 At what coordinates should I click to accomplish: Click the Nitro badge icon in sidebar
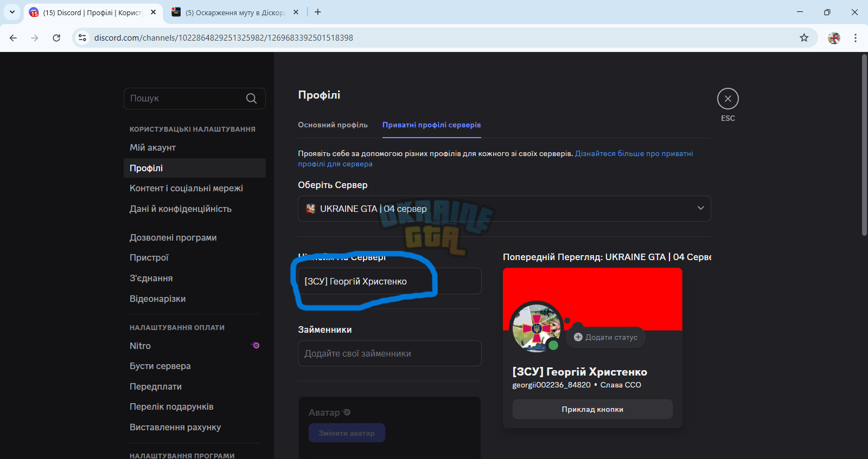click(x=256, y=345)
